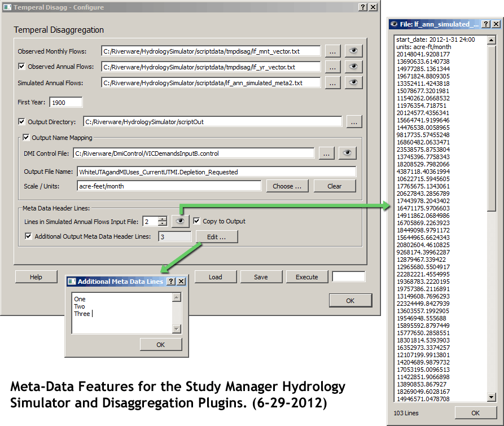Load a saved configuration
The image size is (504, 426).
(x=216, y=277)
